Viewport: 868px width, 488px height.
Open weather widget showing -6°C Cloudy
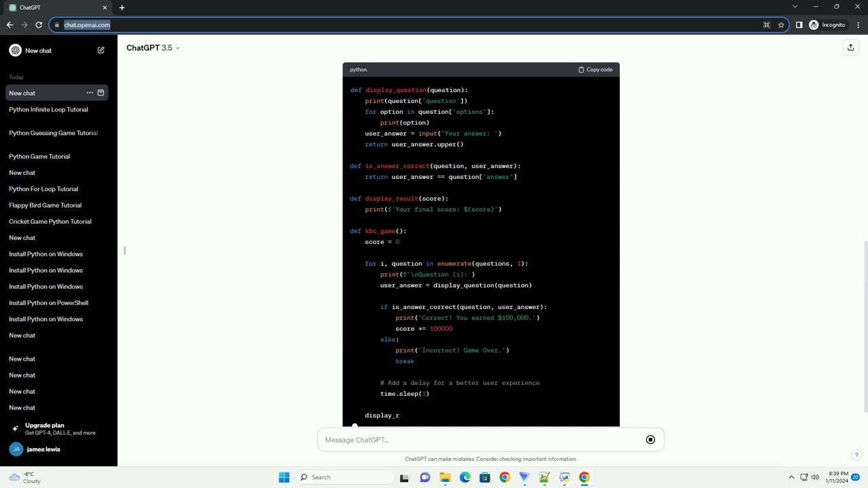point(24,477)
